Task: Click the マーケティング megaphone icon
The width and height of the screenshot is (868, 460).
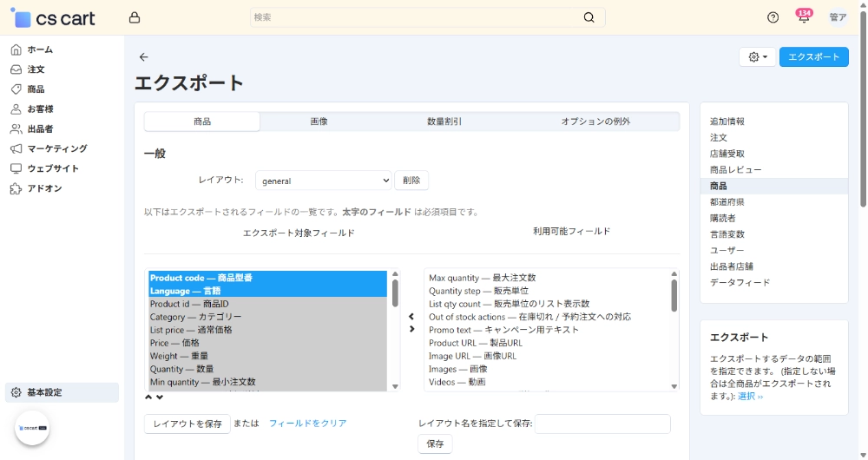Action: click(x=16, y=149)
